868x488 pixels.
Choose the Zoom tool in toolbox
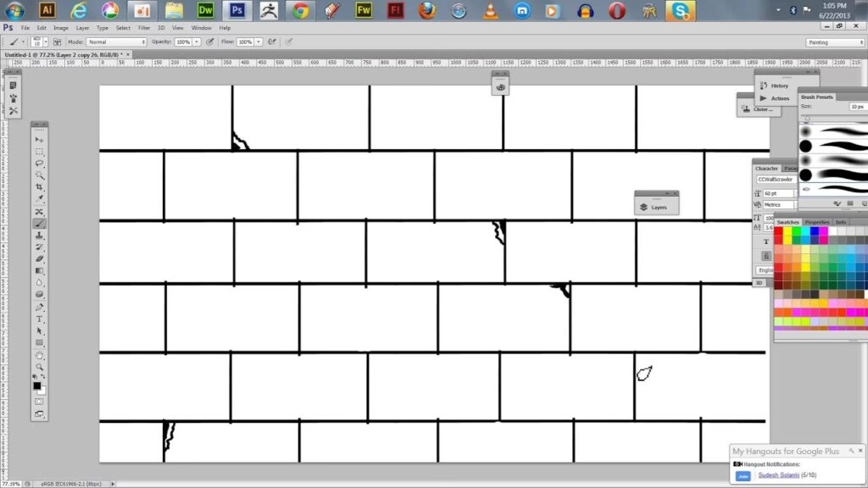(x=40, y=367)
